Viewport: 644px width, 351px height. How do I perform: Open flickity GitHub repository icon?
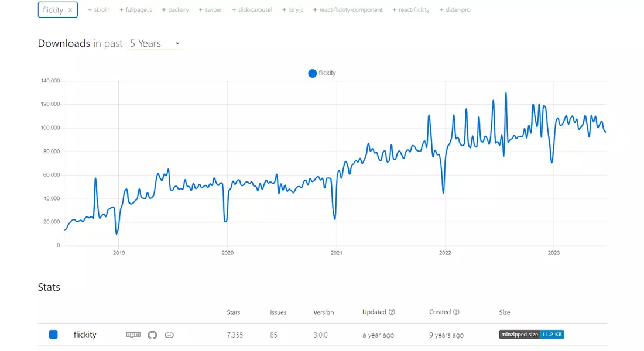pyautogui.click(x=152, y=335)
